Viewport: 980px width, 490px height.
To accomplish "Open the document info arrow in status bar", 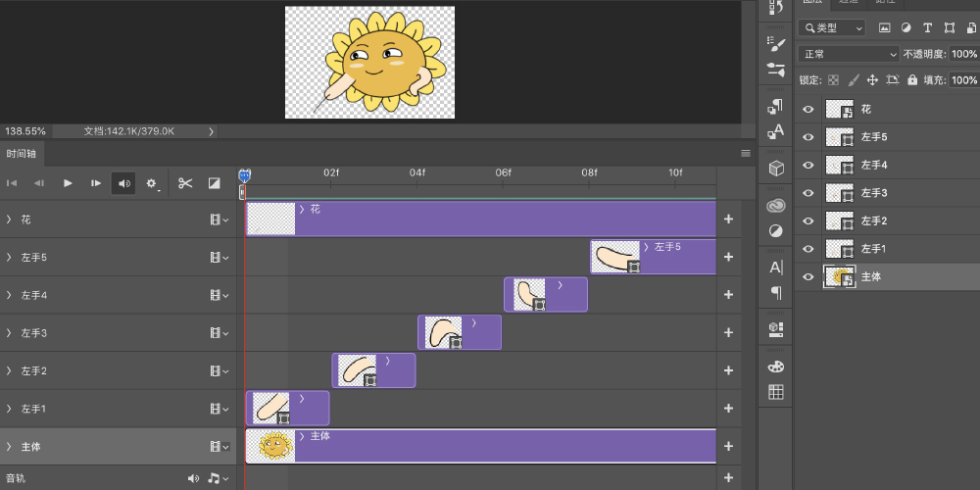I will click(x=211, y=131).
